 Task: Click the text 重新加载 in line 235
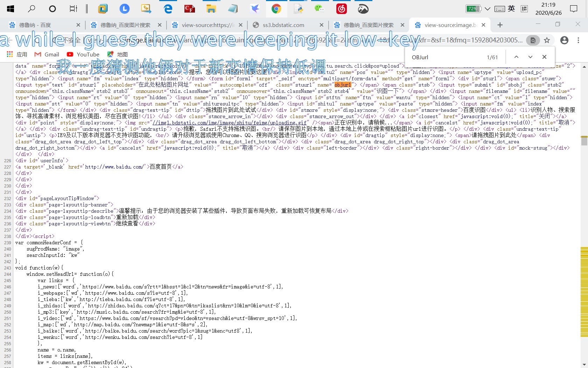pyautogui.click(x=127, y=217)
